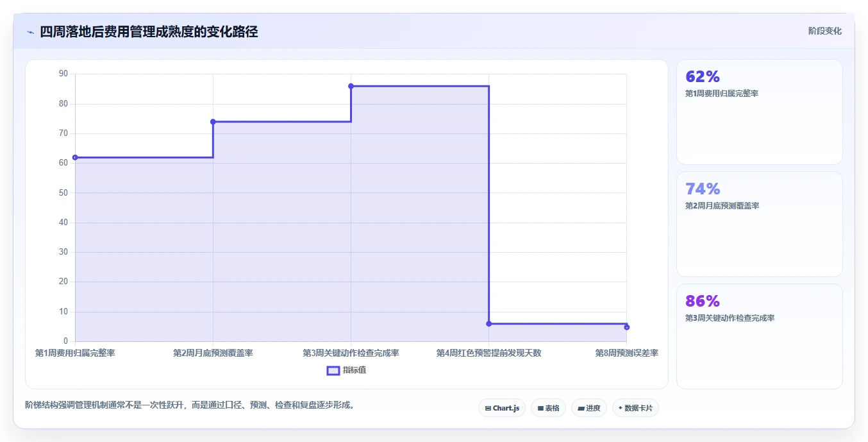Screen dimensions: 868x442
Task: Toggle the 指标值 legend swatch
Action: pos(333,370)
